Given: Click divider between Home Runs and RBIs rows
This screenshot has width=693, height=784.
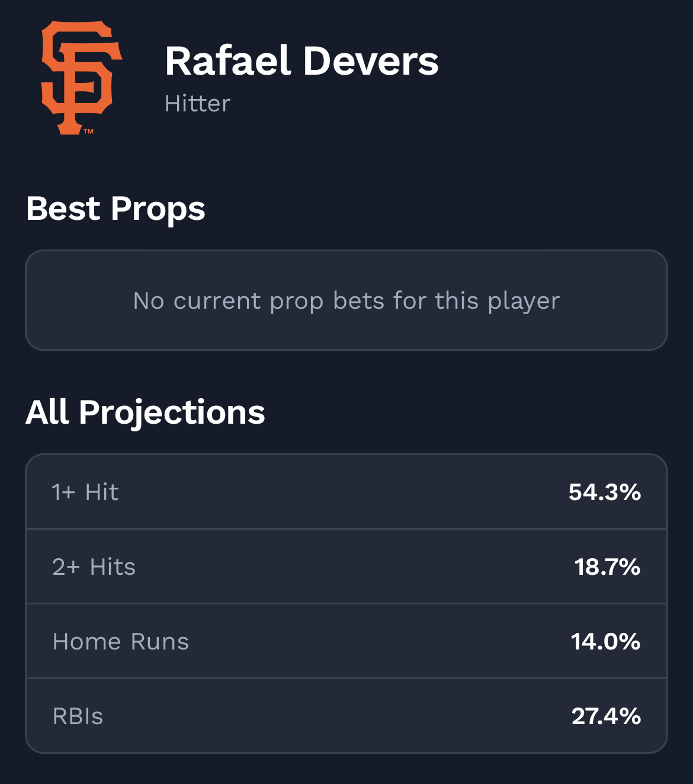Looking at the screenshot, I should click(346, 678).
